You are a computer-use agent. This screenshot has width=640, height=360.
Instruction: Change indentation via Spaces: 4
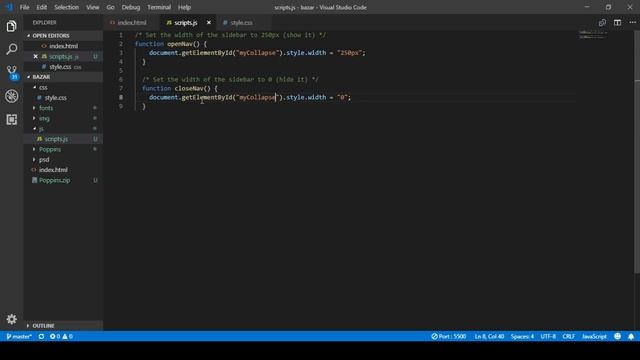pos(522,336)
